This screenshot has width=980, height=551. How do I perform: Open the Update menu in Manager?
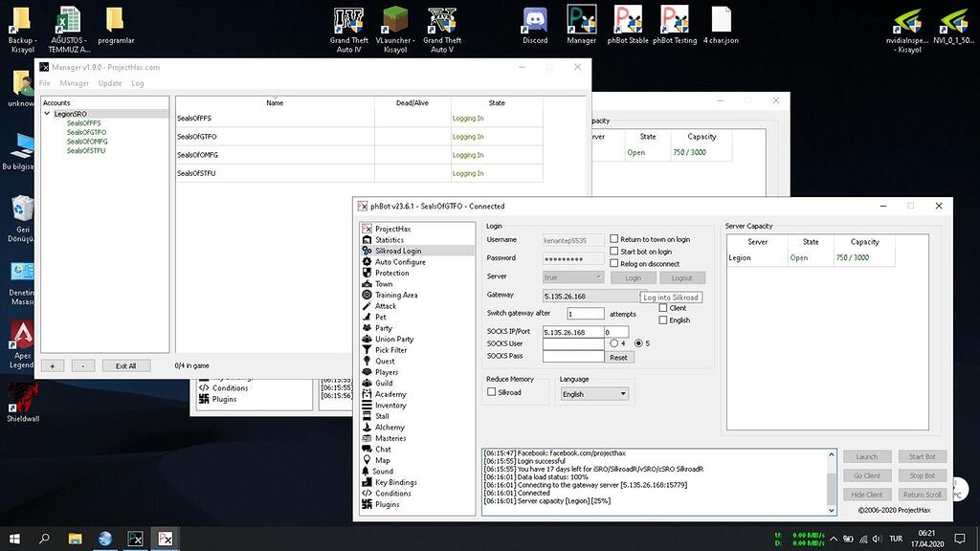click(x=110, y=83)
